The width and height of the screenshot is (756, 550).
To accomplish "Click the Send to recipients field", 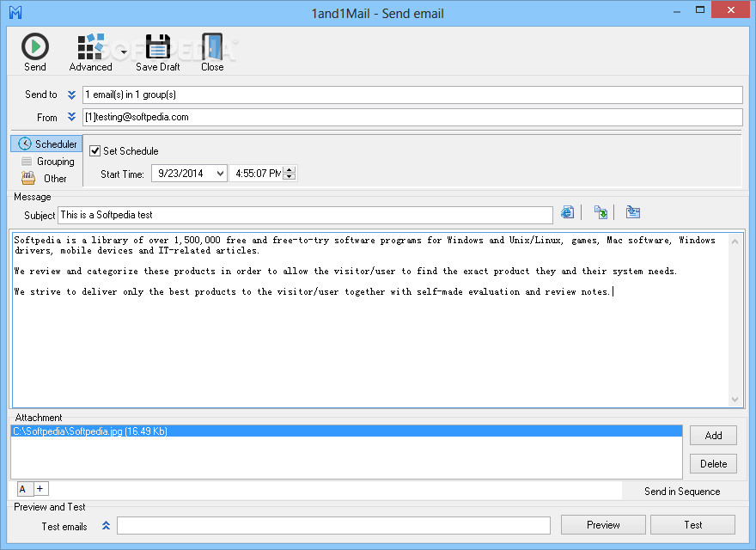I will pos(412,95).
